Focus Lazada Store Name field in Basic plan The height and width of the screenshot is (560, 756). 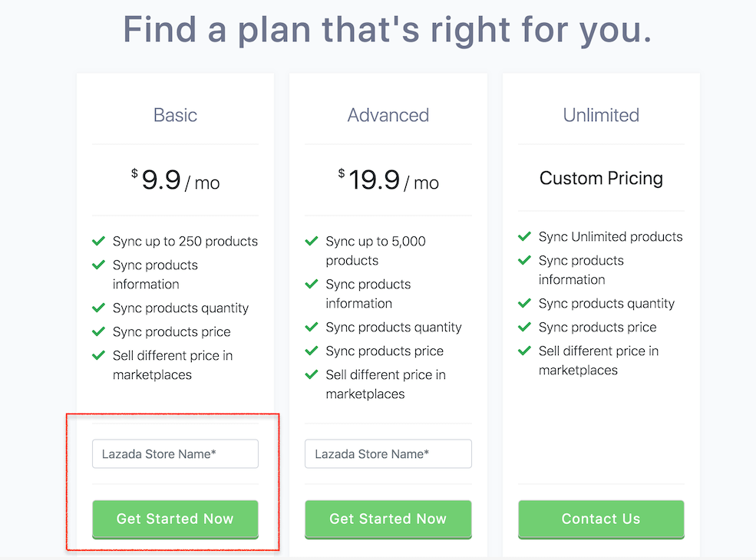175,453
